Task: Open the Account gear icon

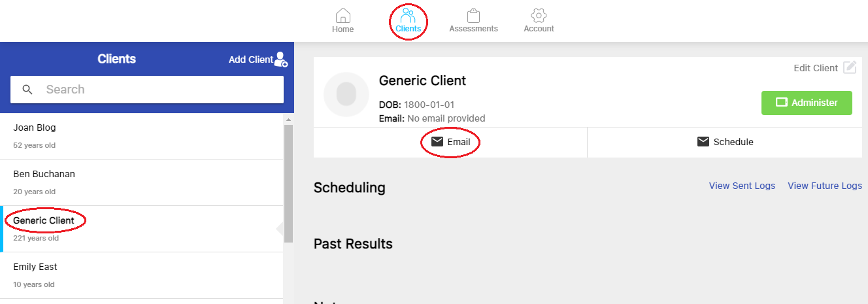Action: 539,15
